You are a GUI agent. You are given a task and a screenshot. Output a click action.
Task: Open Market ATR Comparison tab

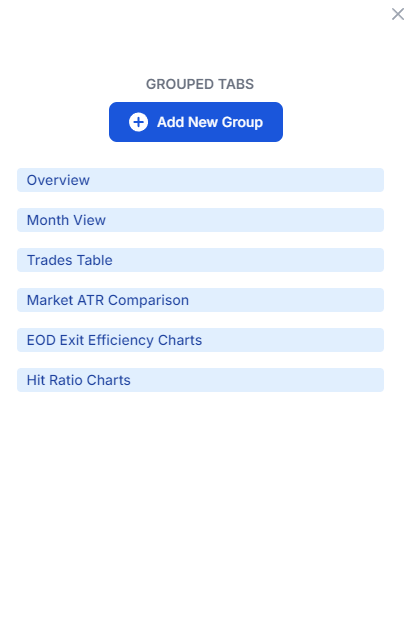pyautogui.click(x=200, y=300)
